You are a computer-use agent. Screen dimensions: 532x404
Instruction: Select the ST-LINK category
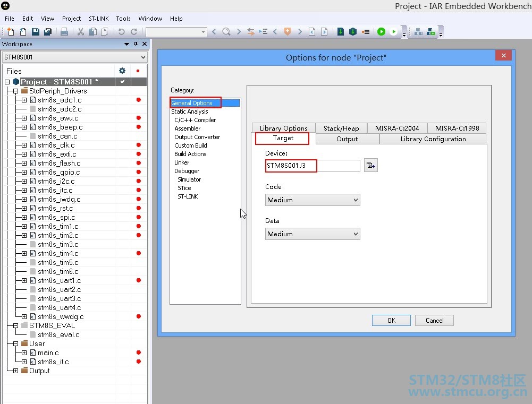188,196
